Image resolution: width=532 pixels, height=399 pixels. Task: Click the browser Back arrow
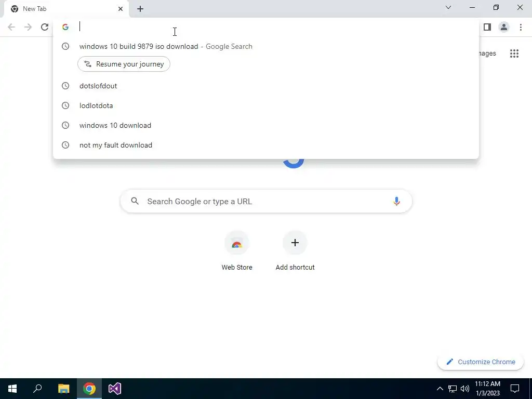[x=11, y=27]
